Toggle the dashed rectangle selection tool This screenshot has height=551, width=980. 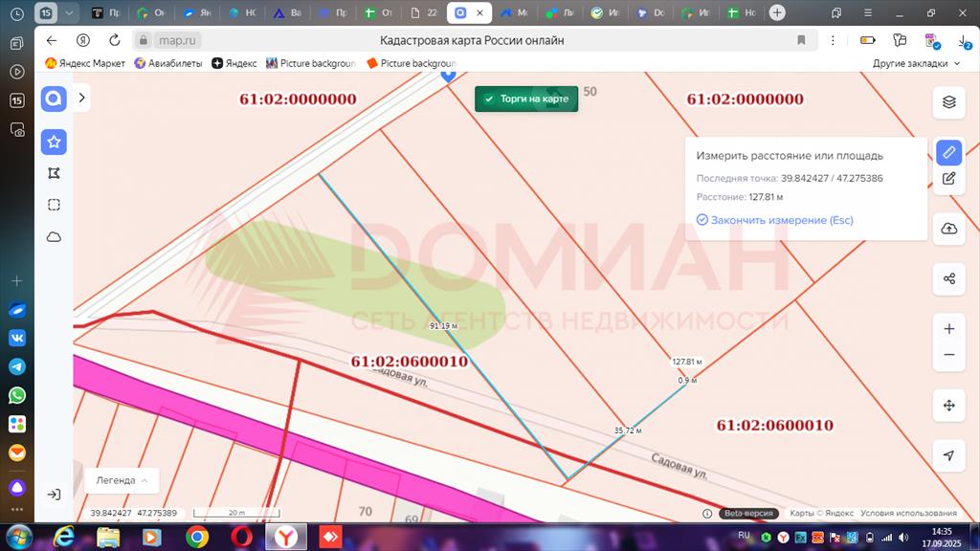[54, 205]
